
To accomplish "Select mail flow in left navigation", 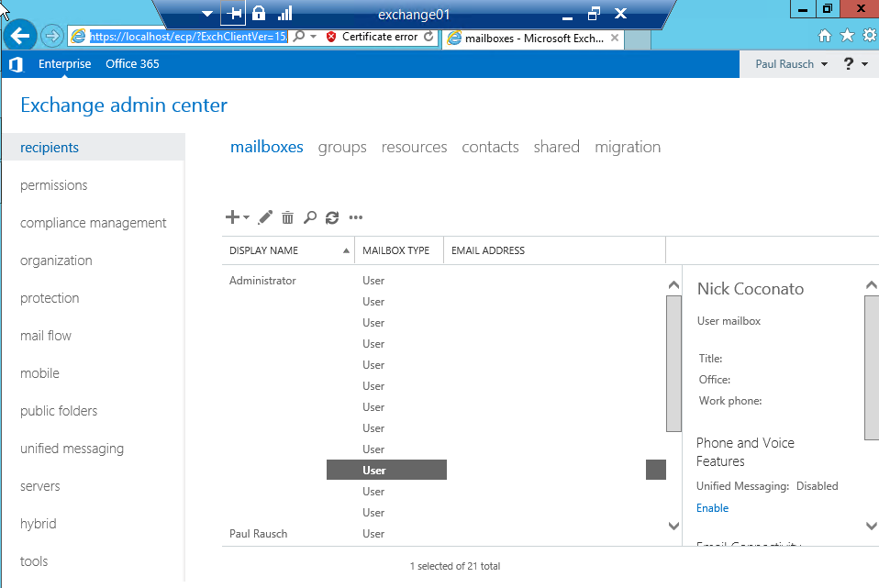I will click(46, 336).
